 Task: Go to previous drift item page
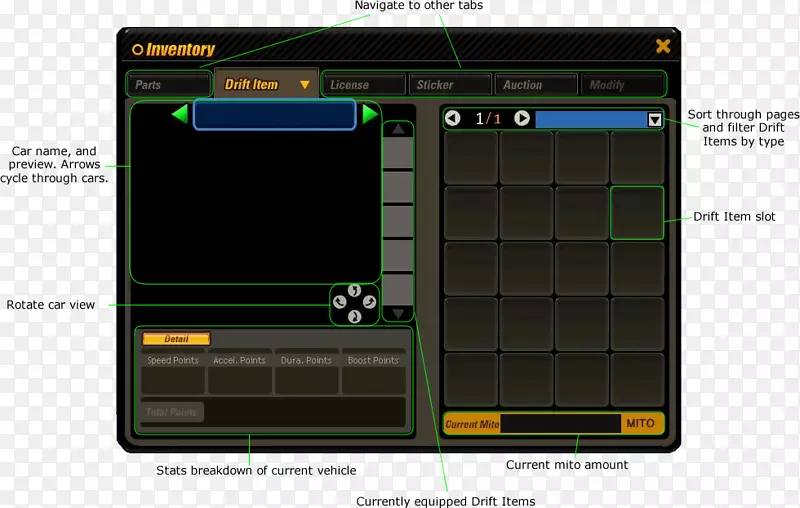tap(453, 118)
